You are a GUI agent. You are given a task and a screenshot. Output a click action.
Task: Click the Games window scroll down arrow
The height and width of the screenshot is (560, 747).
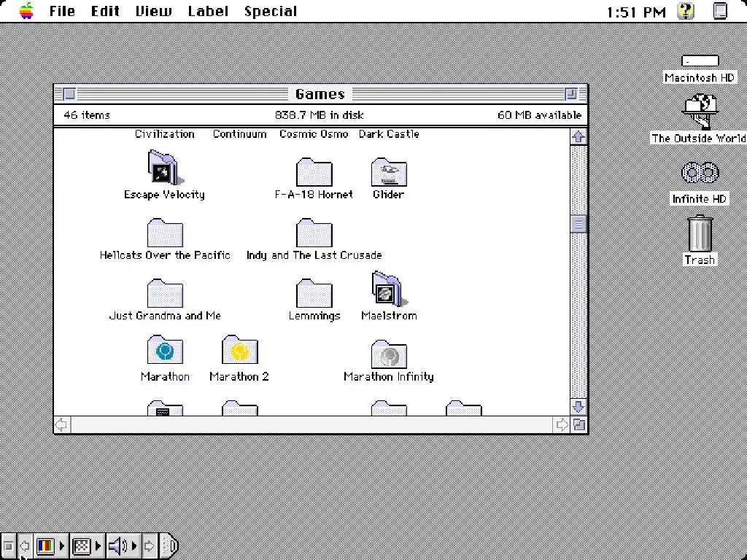coord(578,407)
